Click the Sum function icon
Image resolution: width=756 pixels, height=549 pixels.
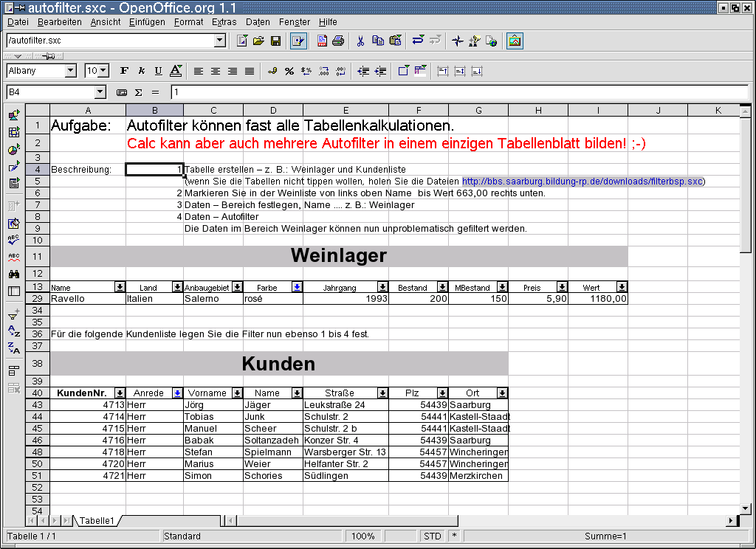(x=138, y=92)
